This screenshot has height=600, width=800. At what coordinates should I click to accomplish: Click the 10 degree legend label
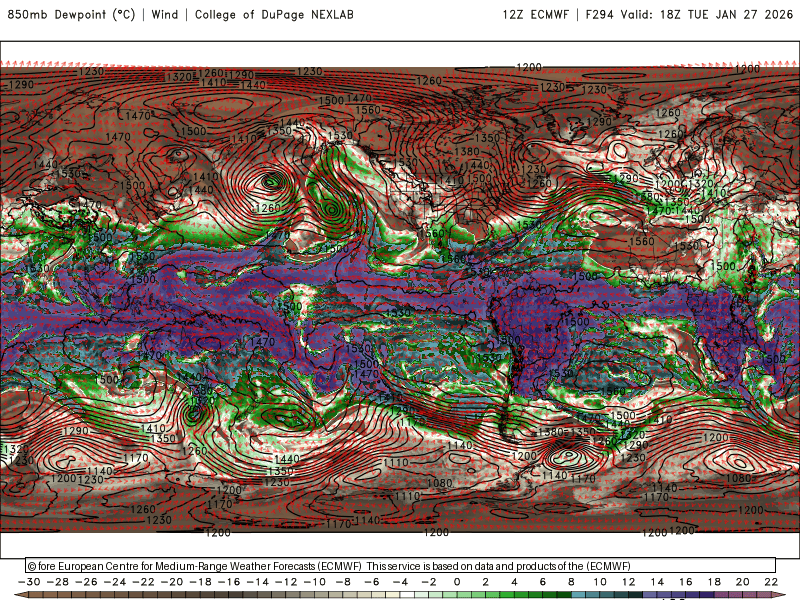[x=599, y=582]
